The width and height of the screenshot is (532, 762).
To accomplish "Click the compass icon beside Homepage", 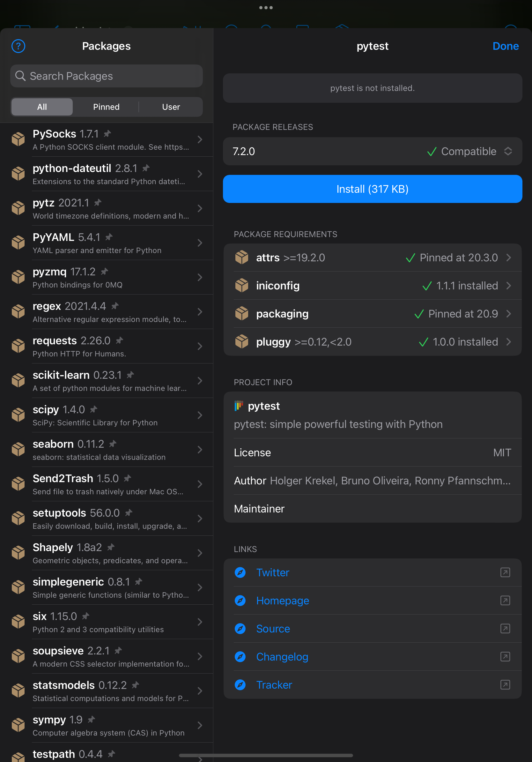I will (240, 600).
